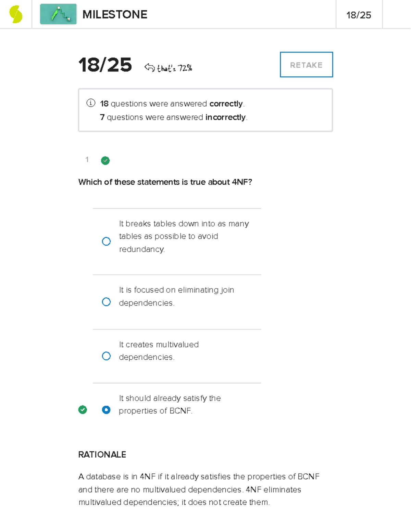
Task: Click the arrow icon next to "that's 72%"
Action: click(x=150, y=67)
